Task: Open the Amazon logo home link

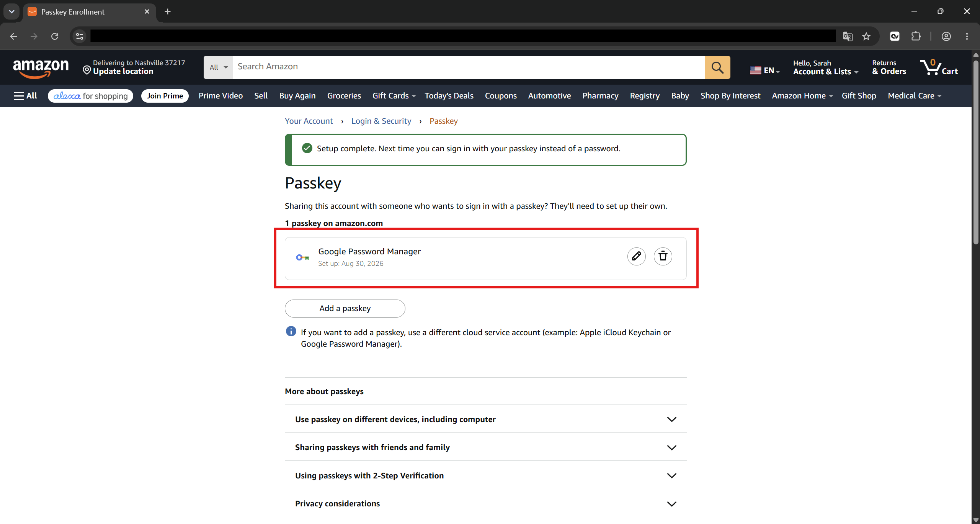Action: point(41,68)
